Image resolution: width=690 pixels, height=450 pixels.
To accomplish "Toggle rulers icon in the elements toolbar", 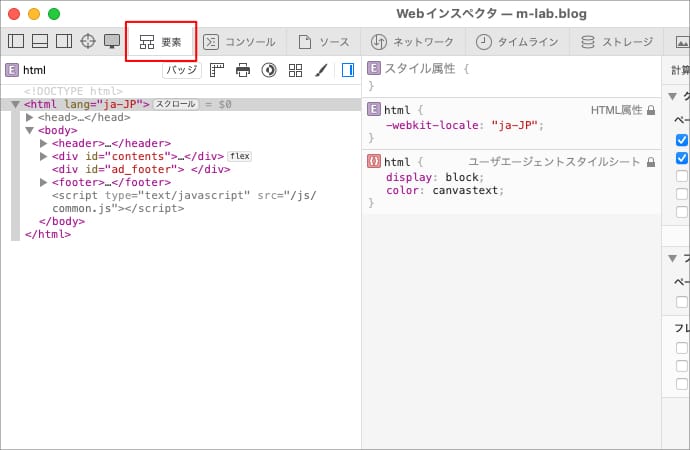I will pos(217,70).
